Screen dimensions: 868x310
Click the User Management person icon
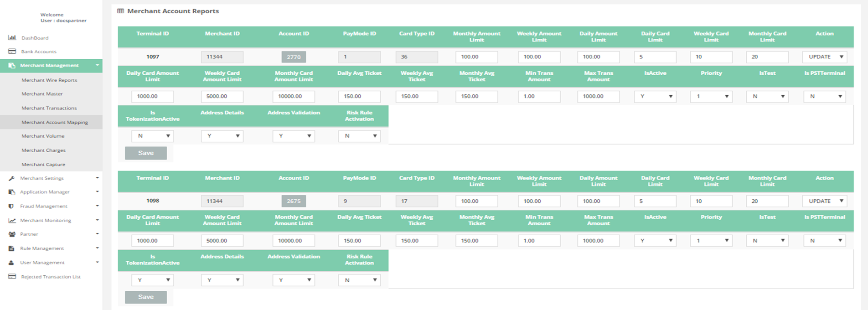tap(12, 263)
